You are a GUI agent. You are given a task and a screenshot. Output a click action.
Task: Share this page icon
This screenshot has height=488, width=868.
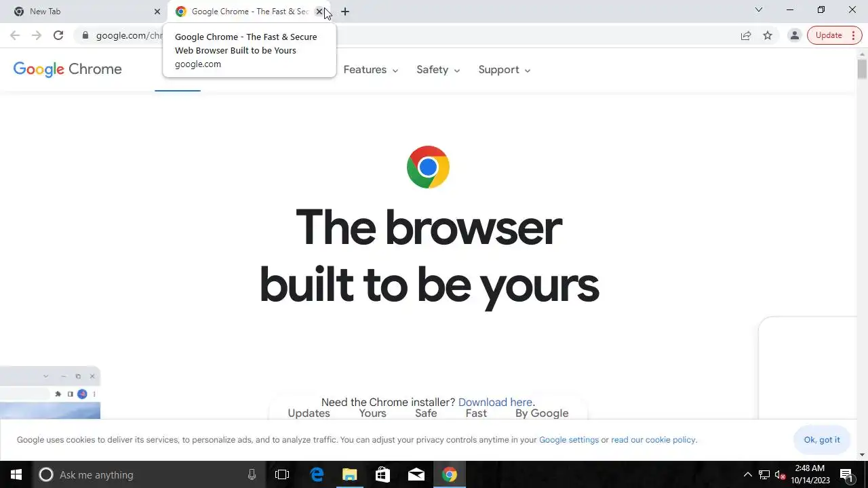(x=746, y=35)
